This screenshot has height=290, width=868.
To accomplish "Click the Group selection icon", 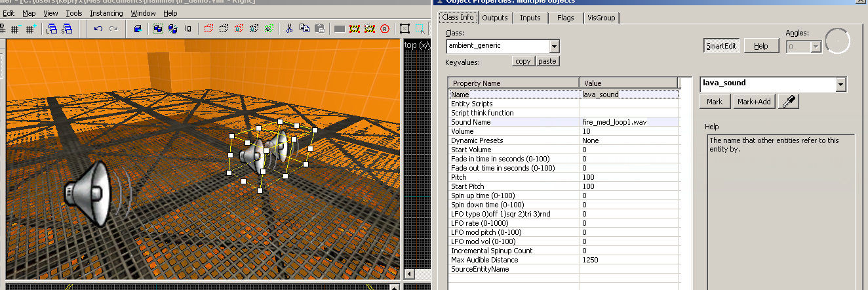I will pos(158,28).
